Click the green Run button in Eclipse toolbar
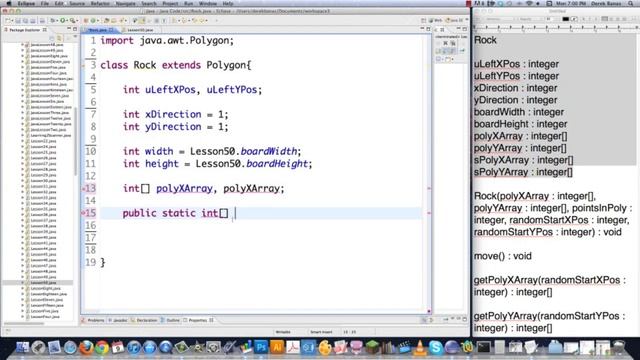Viewport: 640px width, 360px height. 63,20
